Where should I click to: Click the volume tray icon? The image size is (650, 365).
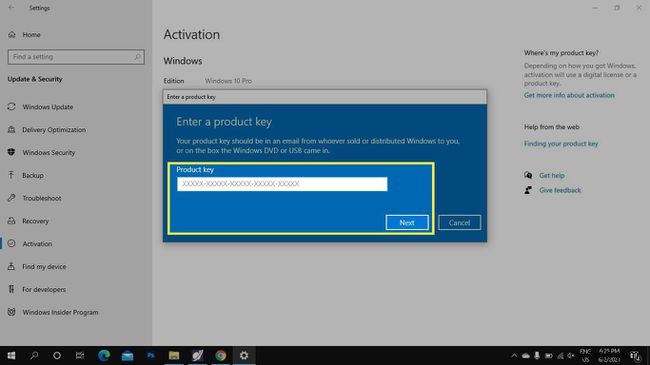[x=571, y=355]
